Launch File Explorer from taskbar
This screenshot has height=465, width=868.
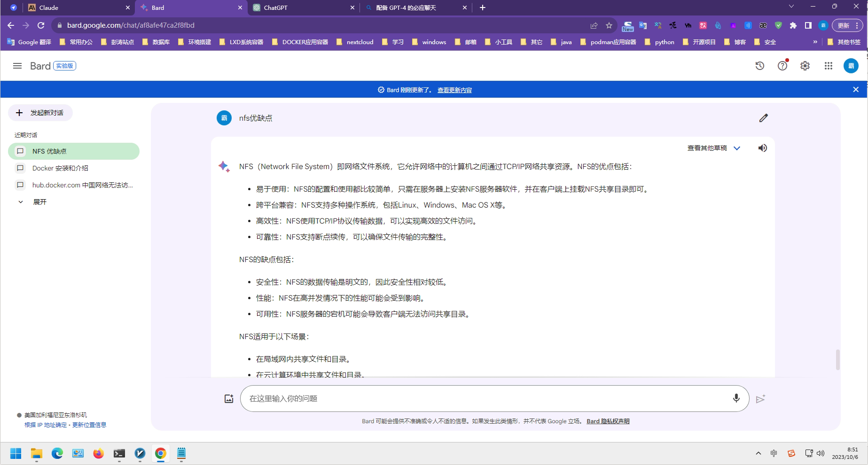coord(36,453)
